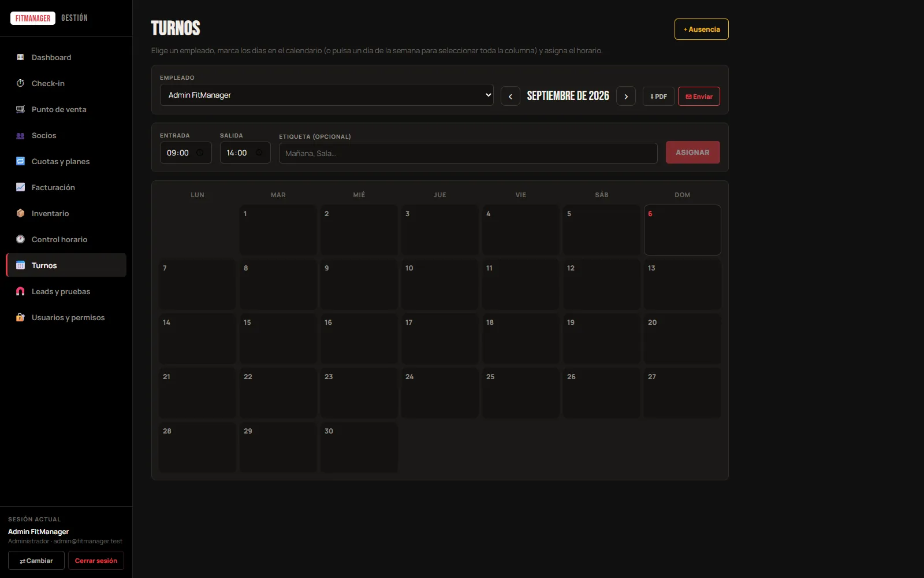Select day 24 in the calendar
Viewport: 924px width, 578px height.
coord(440,393)
